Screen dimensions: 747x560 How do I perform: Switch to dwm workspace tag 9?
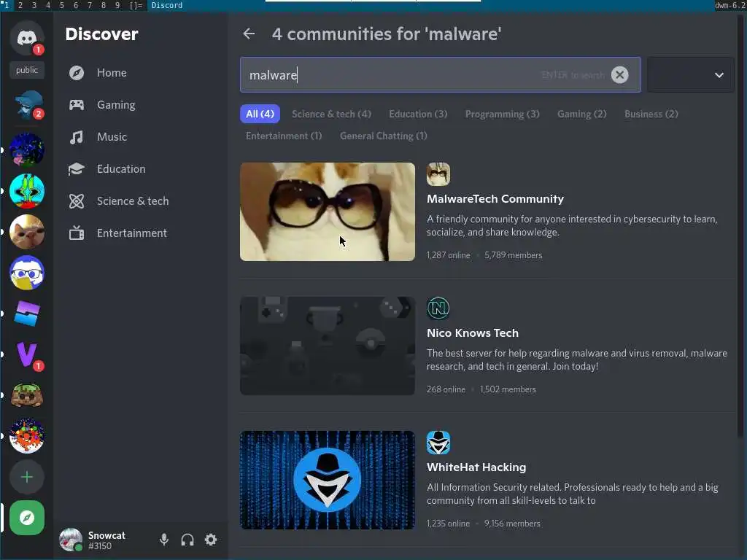117,5
